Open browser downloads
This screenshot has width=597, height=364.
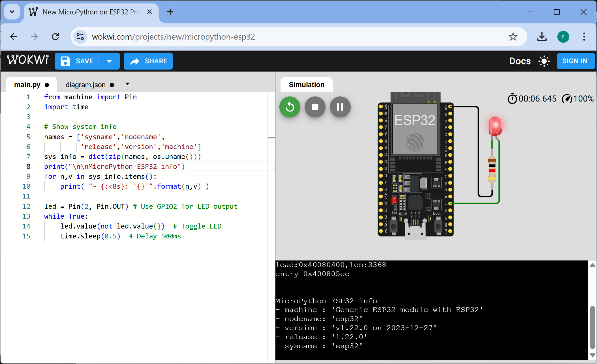pyautogui.click(x=542, y=37)
